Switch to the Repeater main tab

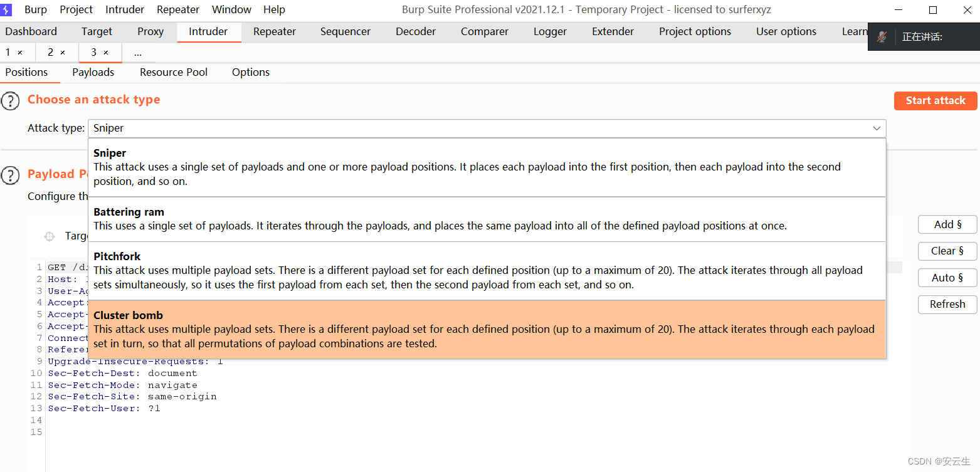275,31
